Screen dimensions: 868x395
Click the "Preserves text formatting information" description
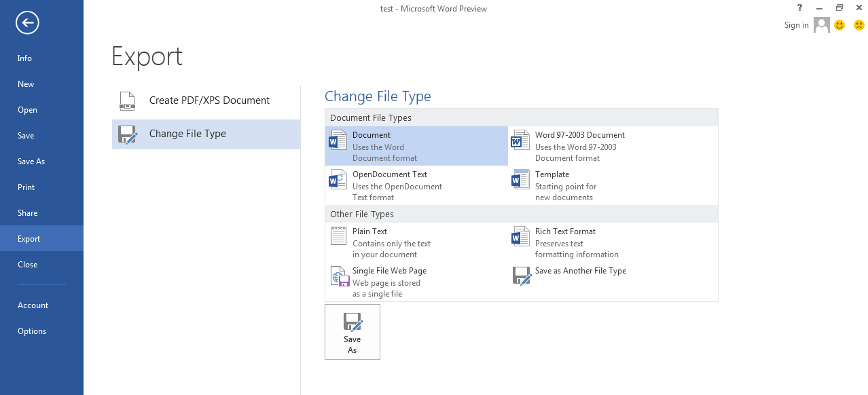point(577,249)
